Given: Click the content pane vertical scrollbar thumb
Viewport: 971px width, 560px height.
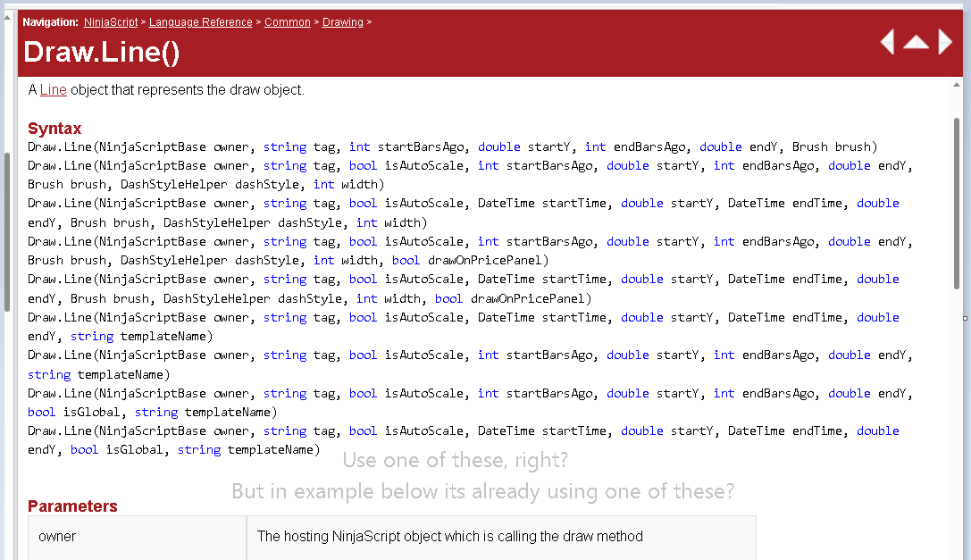Looking at the screenshot, I should (x=956, y=205).
